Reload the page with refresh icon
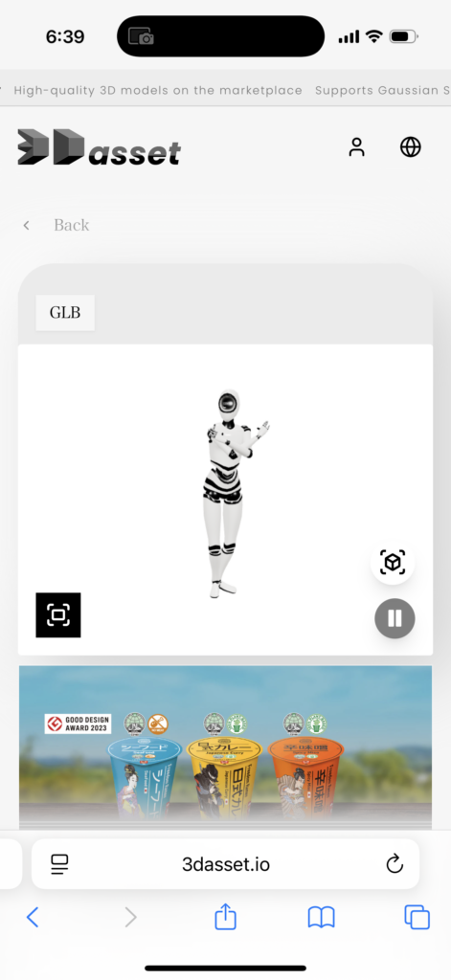 395,864
